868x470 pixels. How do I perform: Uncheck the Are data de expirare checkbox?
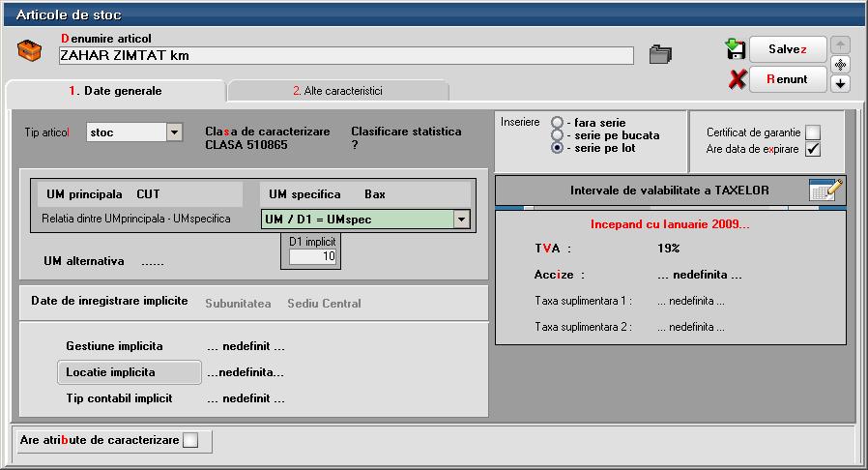[813, 149]
